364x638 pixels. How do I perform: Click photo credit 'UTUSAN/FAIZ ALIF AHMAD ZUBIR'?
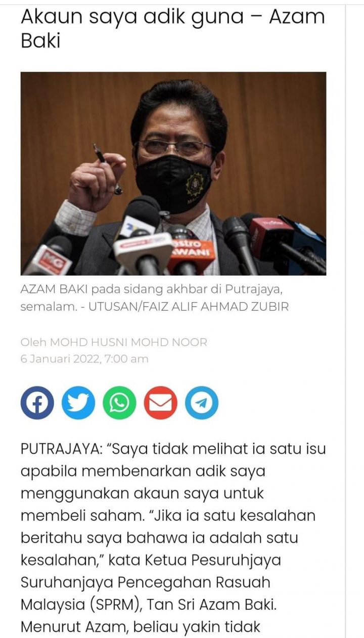(x=189, y=307)
